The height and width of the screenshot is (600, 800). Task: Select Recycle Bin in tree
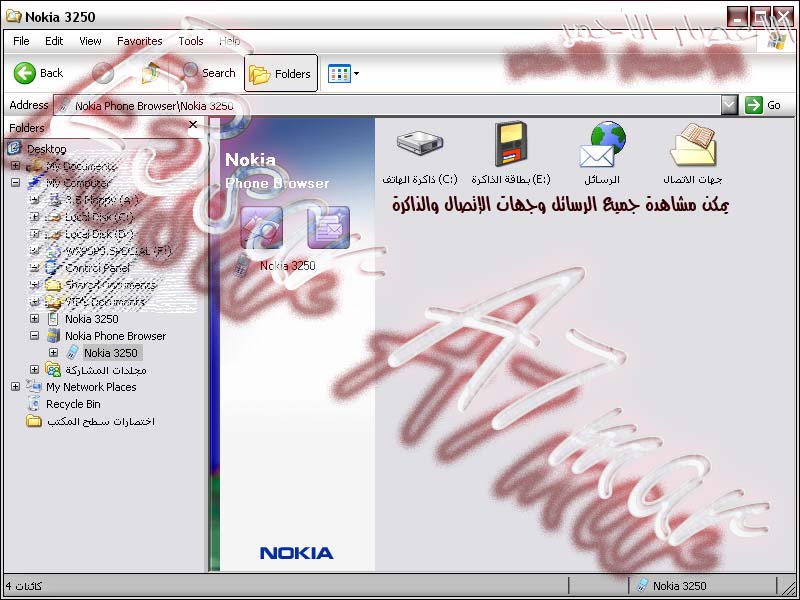tap(73, 404)
